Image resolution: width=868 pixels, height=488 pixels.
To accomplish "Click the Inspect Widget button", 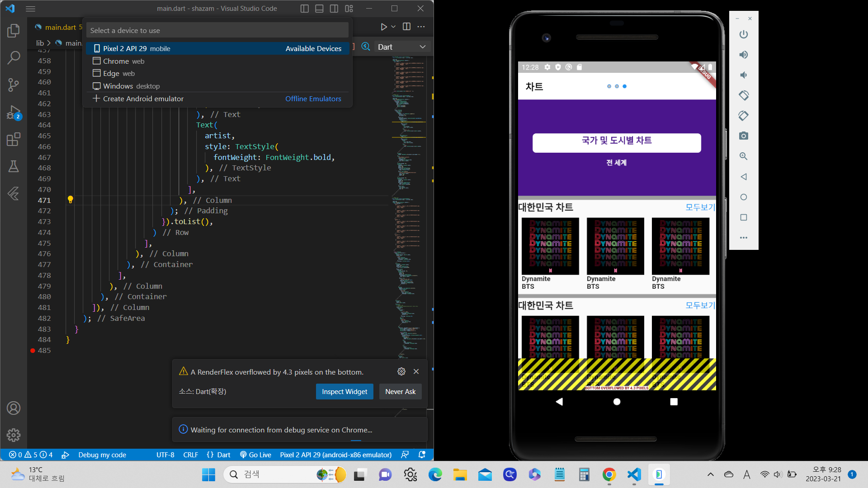I will coord(344,392).
